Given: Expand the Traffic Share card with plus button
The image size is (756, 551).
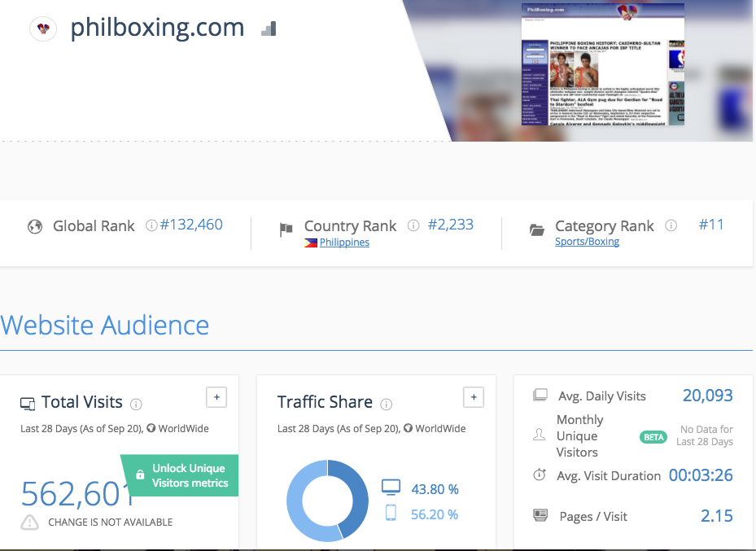Looking at the screenshot, I should (474, 397).
